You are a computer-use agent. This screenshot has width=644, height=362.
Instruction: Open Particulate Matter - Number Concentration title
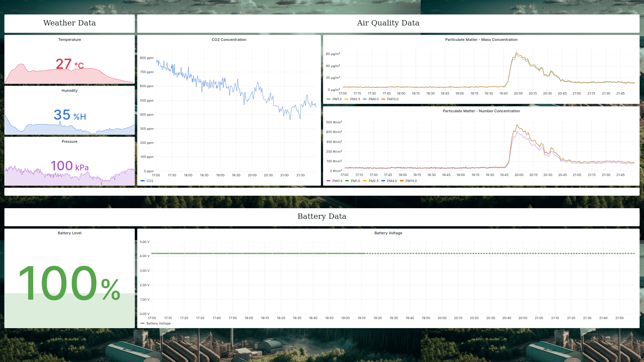[x=481, y=111]
